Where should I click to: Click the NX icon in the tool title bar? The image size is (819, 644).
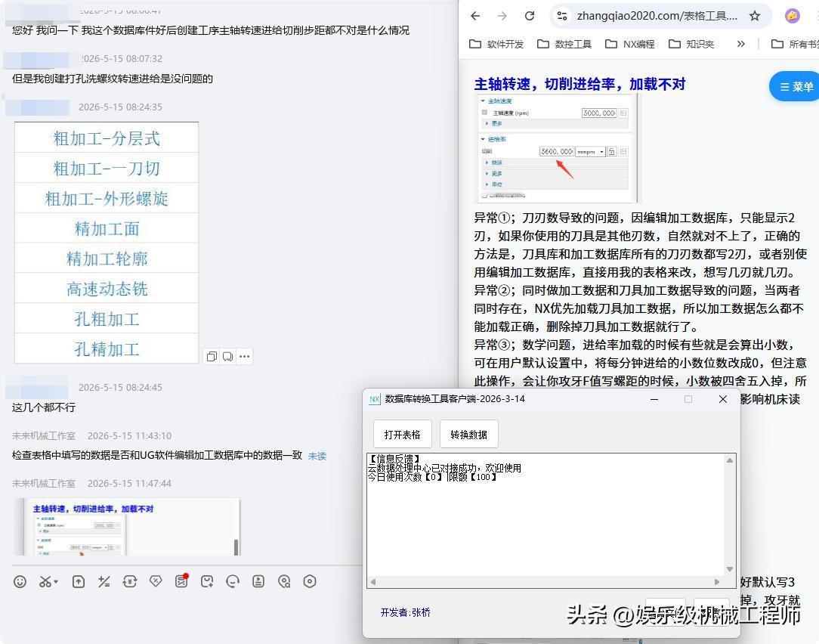coord(375,399)
